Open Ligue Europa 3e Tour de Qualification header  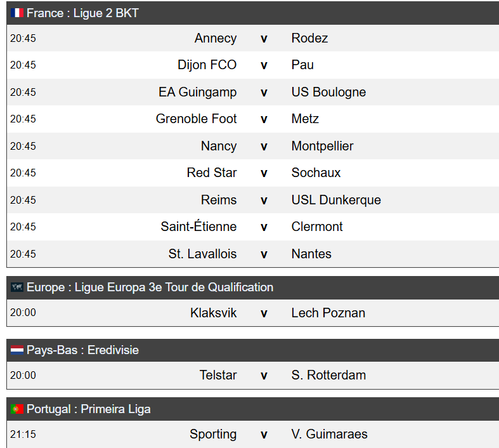(253, 287)
